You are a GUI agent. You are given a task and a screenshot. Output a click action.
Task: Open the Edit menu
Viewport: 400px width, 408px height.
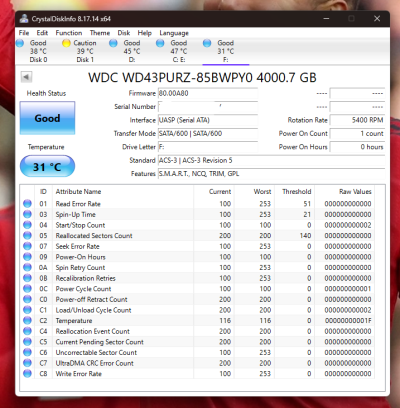(42, 33)
